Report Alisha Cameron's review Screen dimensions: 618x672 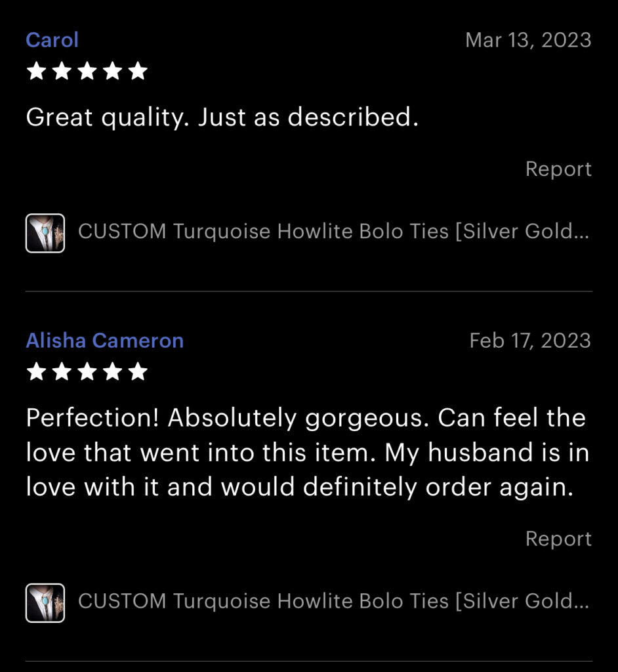558,539
